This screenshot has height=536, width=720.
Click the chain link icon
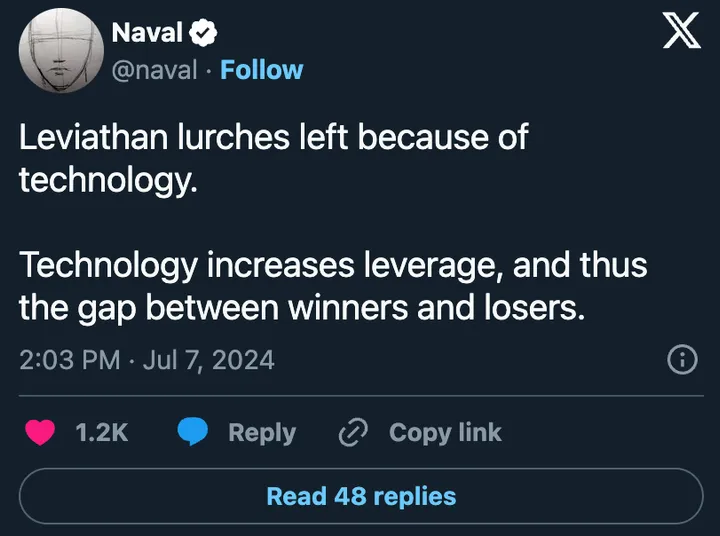coord(353,432)
